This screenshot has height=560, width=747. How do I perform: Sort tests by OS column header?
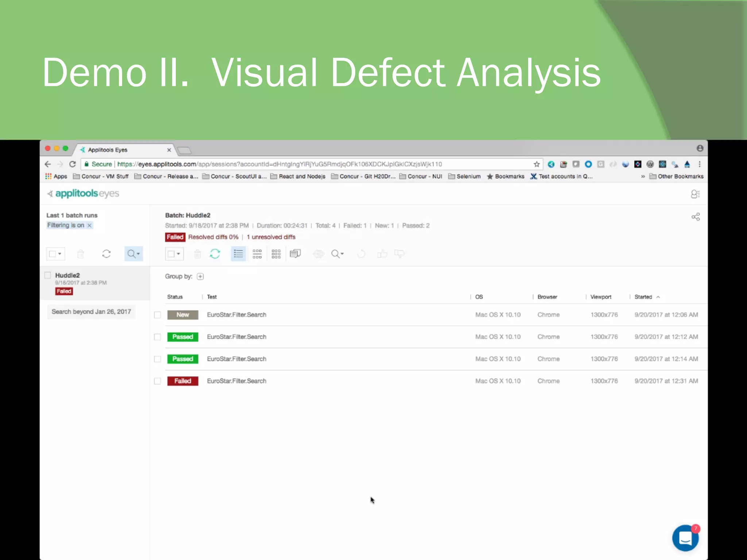click(x=479, y=297)
